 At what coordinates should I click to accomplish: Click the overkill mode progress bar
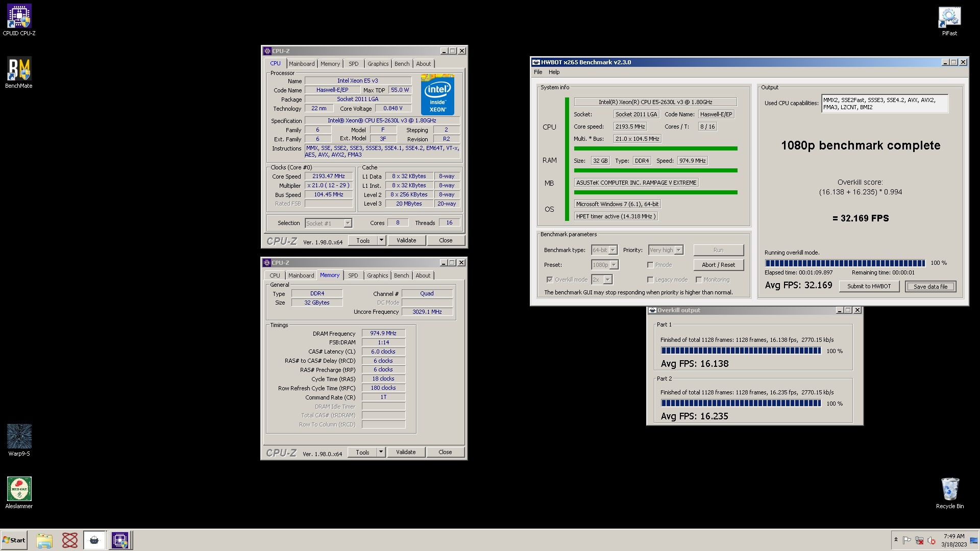845,263
